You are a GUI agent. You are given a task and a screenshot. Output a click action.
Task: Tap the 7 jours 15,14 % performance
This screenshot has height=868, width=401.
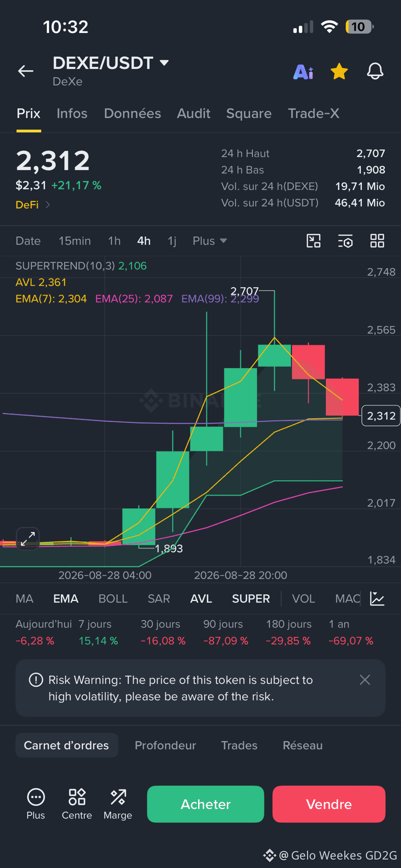click(98, 633)
